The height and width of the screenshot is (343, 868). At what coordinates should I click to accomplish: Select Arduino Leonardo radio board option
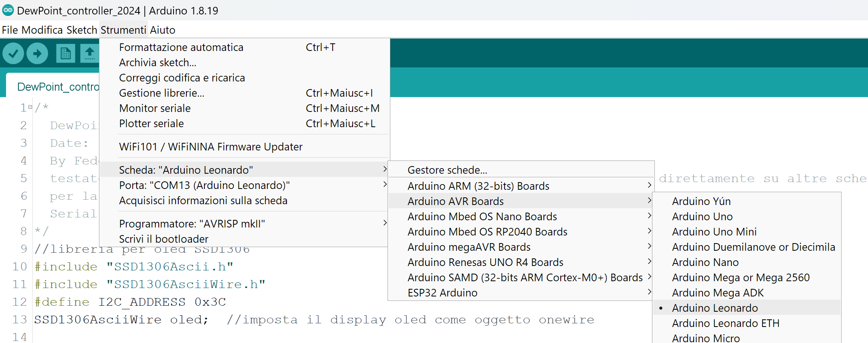click(715, 308)
